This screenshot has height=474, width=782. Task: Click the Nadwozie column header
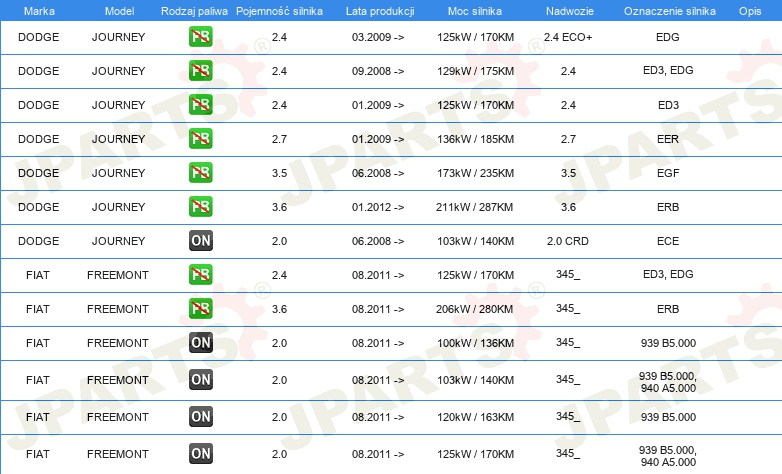click(x=570, y=11)
